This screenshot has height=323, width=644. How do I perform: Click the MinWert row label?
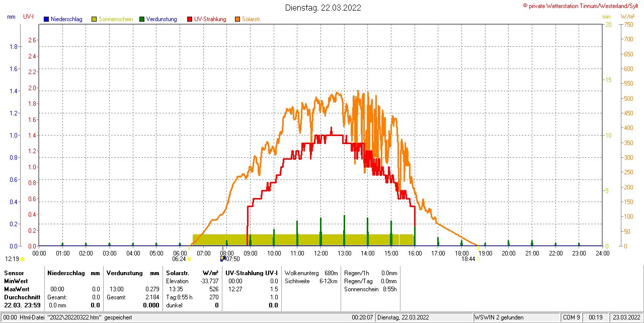tap(16, 281)
